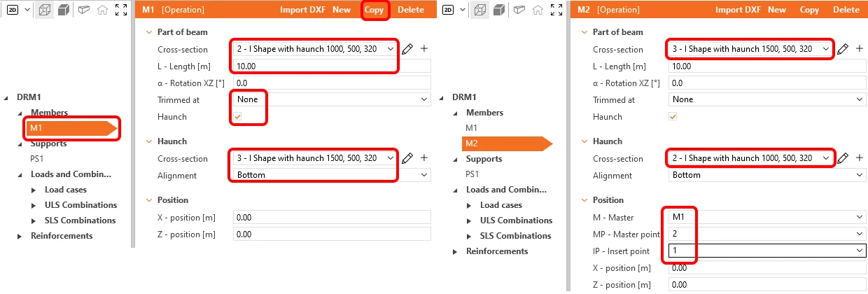
Task: Add new cross-section for M1 Part of beam
Action: coord(423,49)
